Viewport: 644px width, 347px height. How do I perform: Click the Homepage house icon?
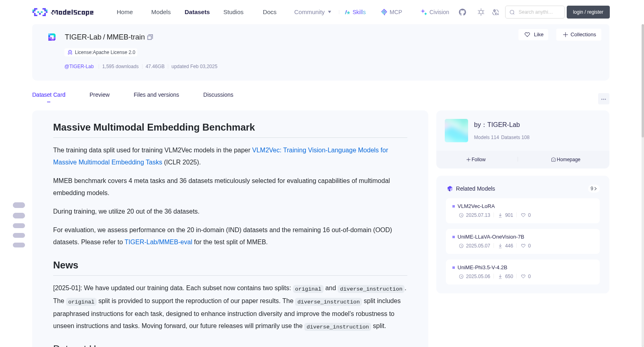[x=553, y=160]
